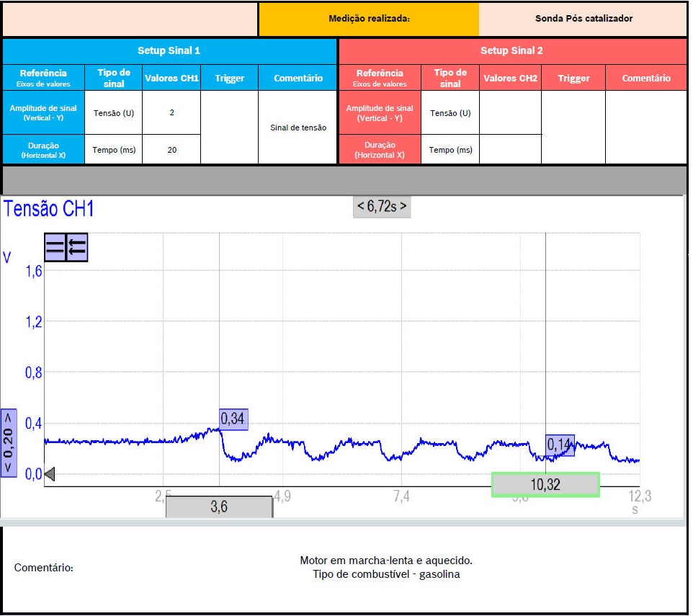The width and height of the screenshot is (693, 616).
Task: Click the Sonda Pós catalizador cell
Action: (584, 19)
